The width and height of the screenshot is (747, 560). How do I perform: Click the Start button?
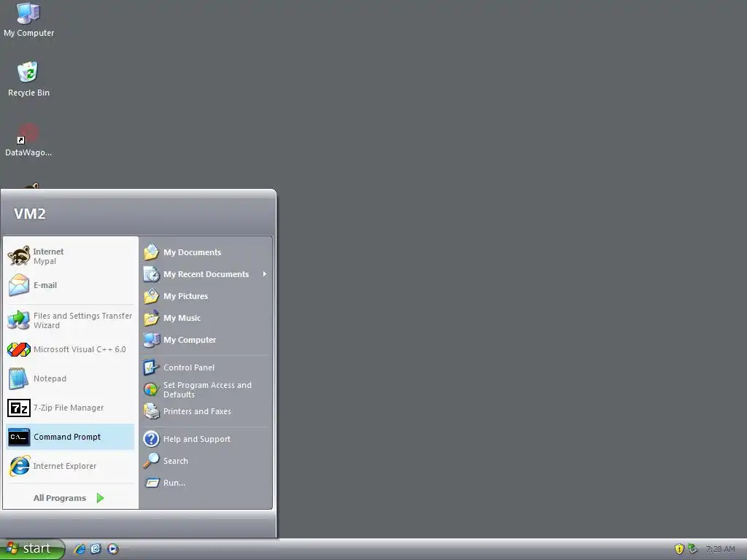[x=32, y=549]
